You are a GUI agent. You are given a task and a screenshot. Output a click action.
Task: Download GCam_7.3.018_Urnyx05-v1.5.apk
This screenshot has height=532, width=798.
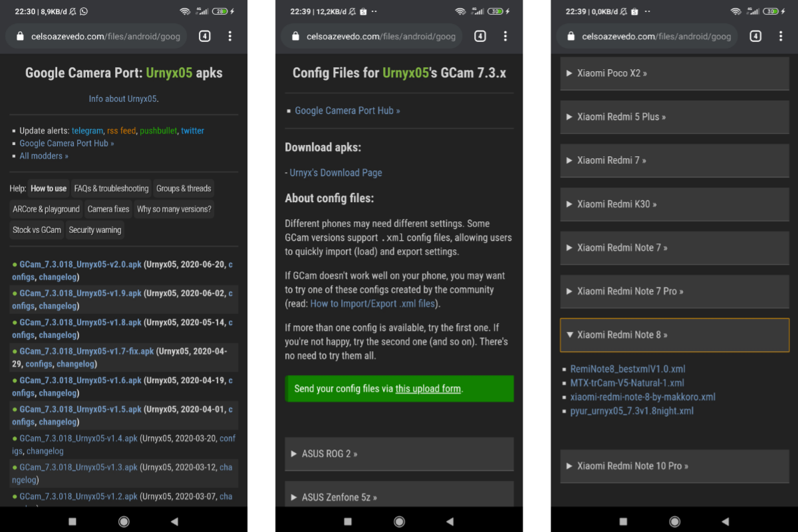pos(80,410)
